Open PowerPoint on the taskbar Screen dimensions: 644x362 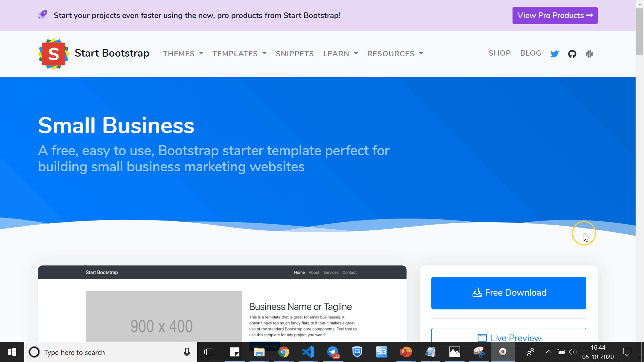(x=406, y=352)
